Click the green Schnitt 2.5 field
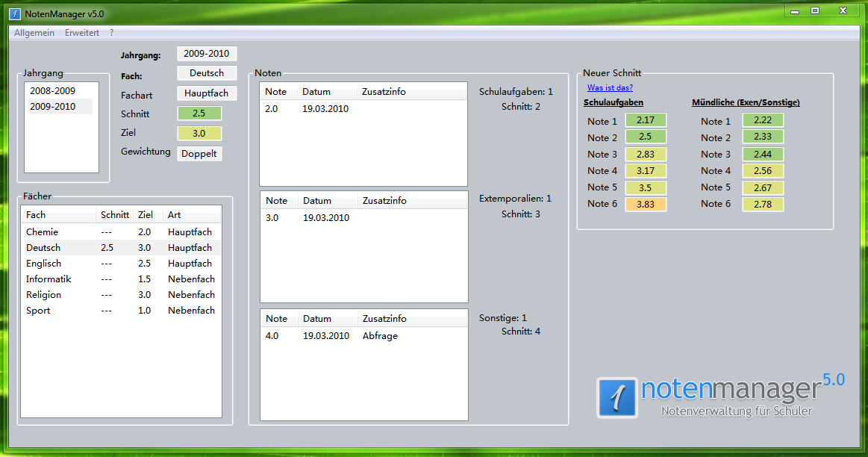This screenshot has height=457, width=868. point(199,114)
